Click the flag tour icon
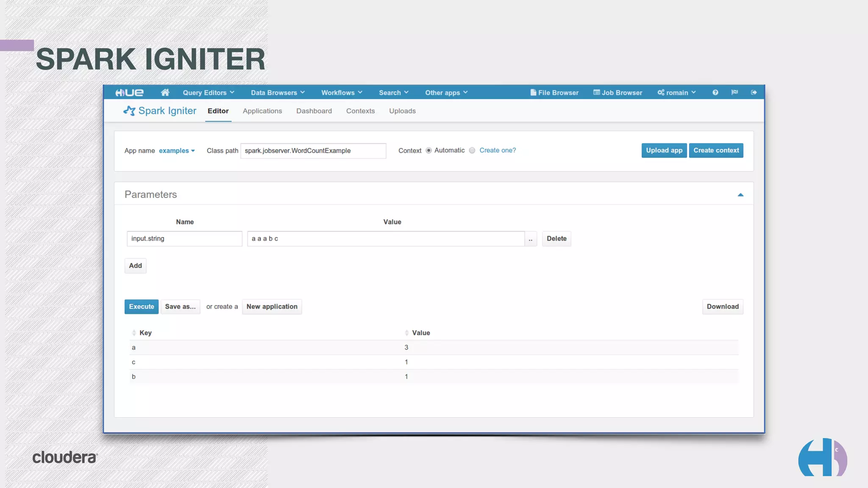 [734, 92]
